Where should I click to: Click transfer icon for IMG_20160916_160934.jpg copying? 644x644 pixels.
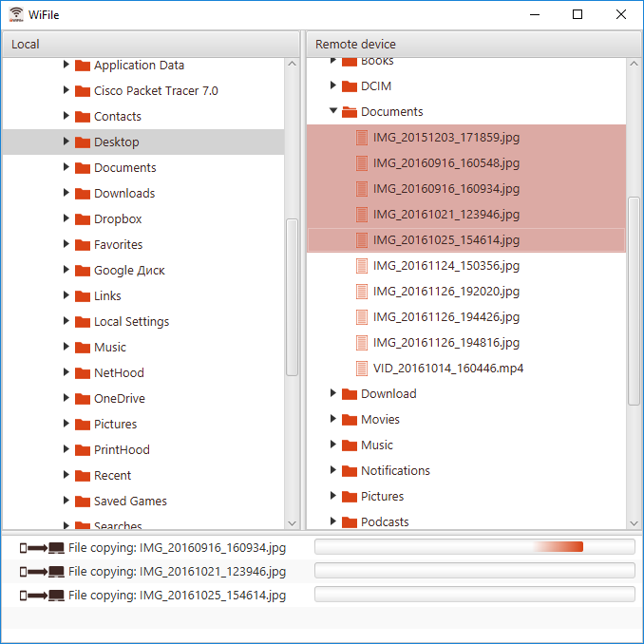tap(42, 548)
